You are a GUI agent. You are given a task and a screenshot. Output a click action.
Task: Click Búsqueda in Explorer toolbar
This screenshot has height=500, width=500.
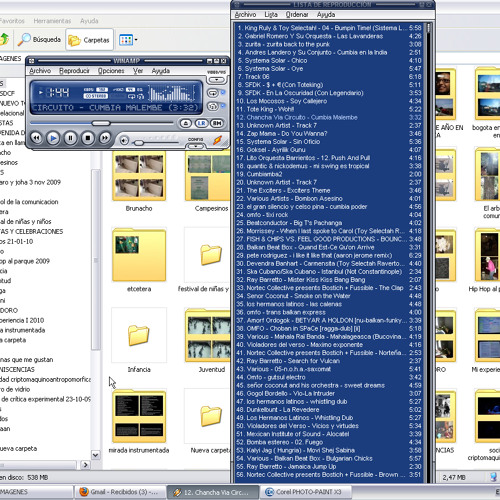tap(39, 40)
